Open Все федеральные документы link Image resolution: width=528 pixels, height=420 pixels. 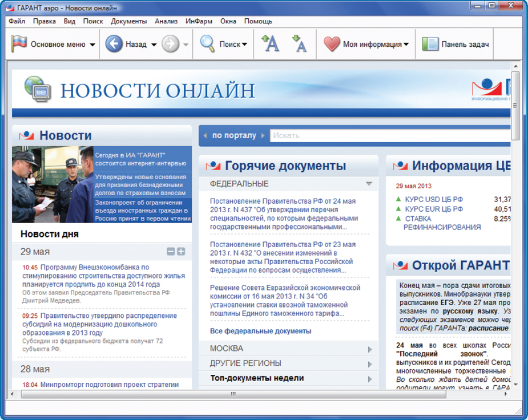(x=260, y=331)
